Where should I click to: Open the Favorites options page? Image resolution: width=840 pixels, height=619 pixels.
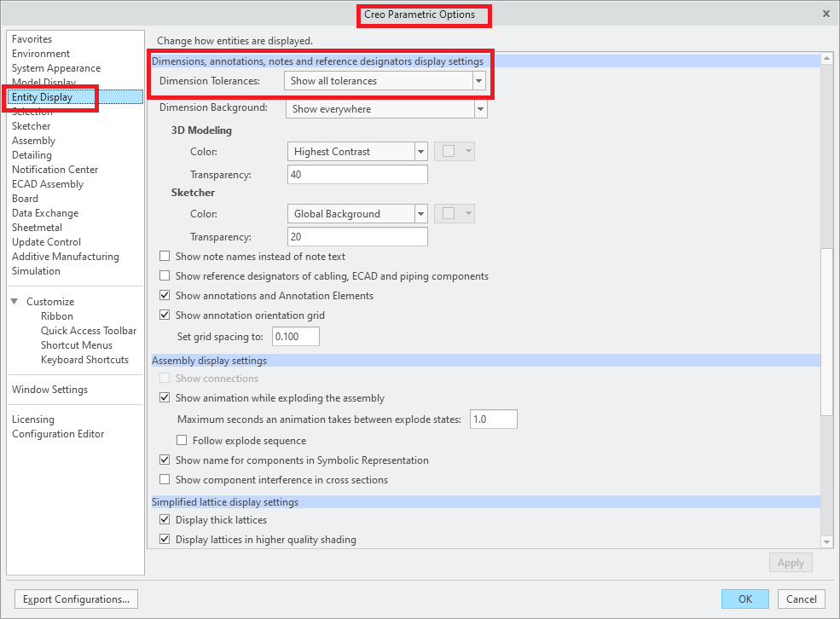(32, 39)
